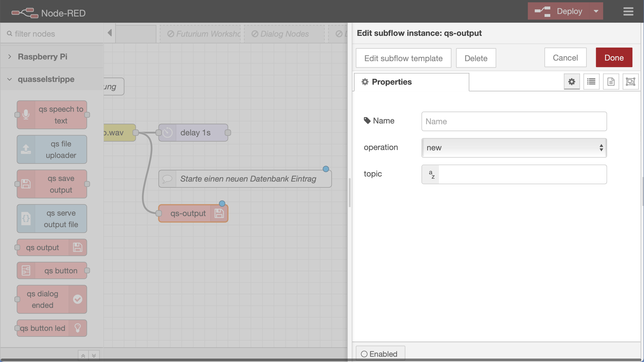Expand the Raspberry Pi palette category

[x=52, y=57]
